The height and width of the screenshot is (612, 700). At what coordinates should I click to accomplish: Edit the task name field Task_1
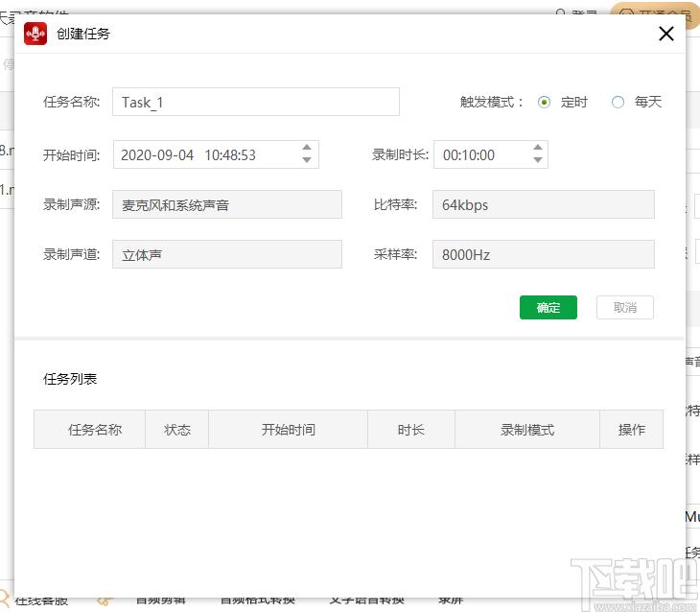[x=256, y=102]
